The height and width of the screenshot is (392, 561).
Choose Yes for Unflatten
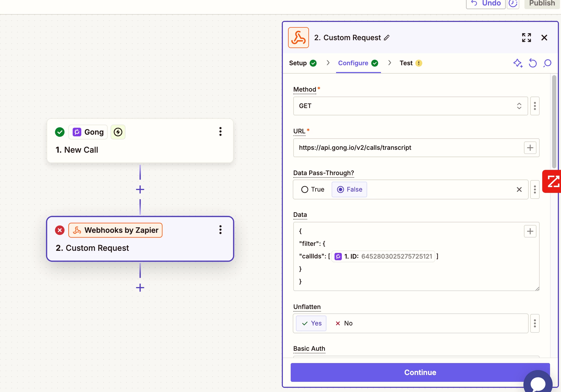point(311,323)
